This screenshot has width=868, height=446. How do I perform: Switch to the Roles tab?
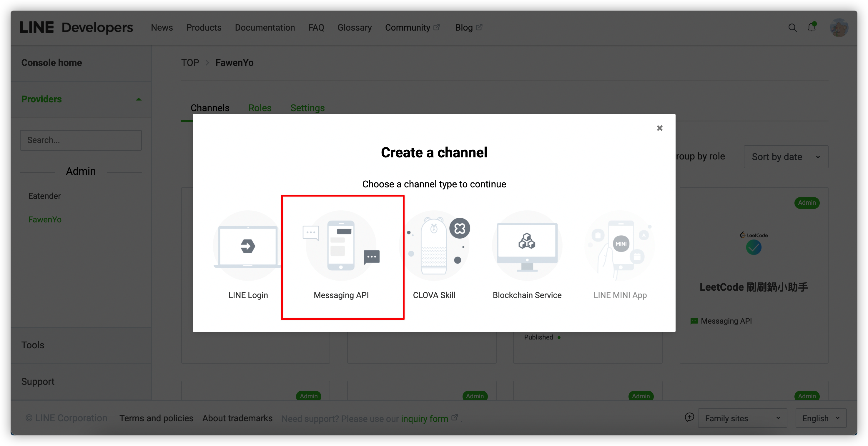pos(260,107)
